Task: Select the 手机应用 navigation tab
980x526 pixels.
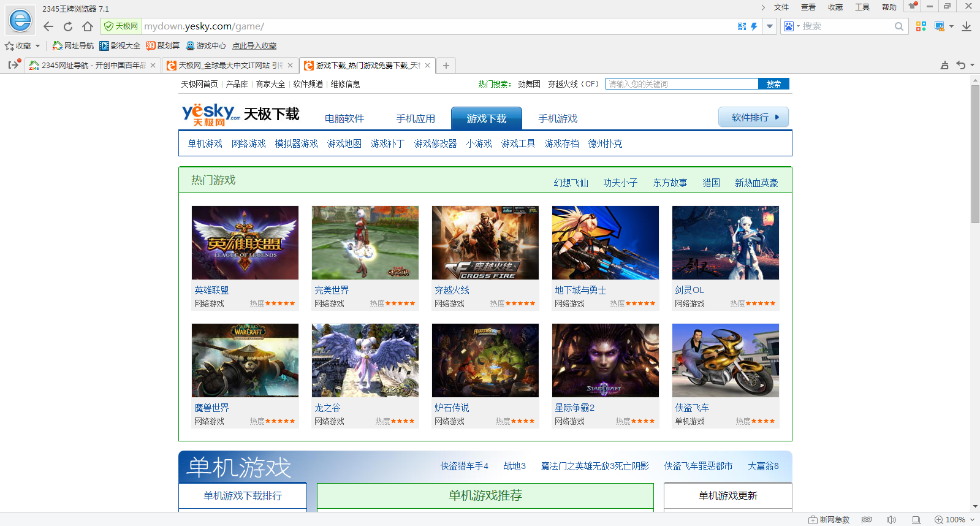Action: 416,118
